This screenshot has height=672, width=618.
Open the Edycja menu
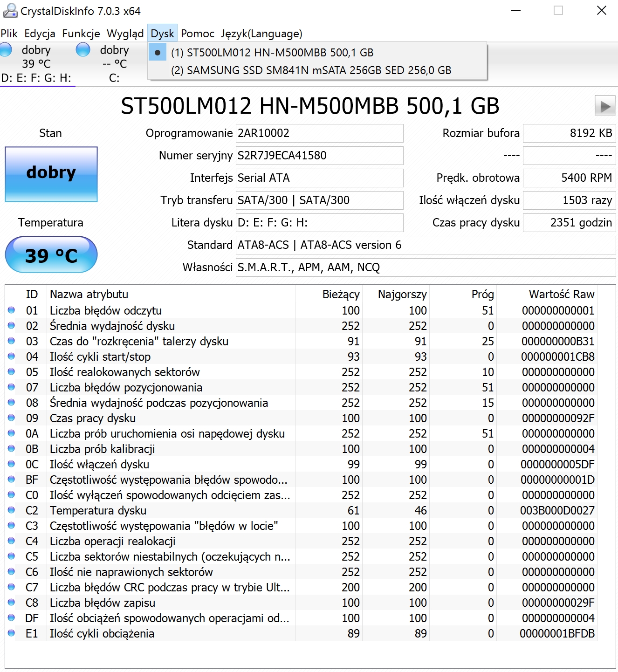pos(40,34)
